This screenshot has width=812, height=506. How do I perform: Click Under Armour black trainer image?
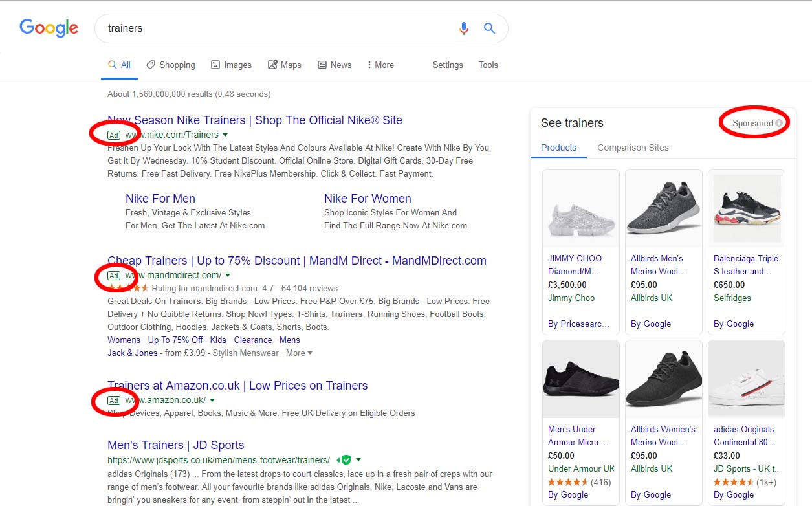pos(581,380)
